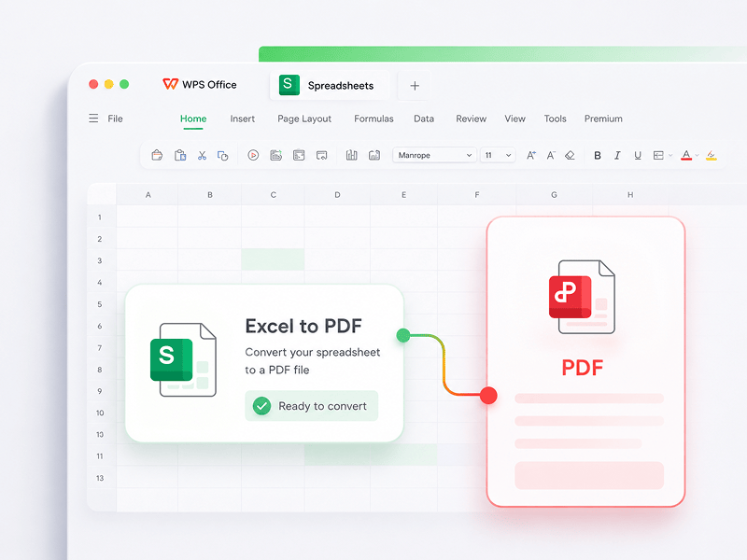
Task: Insert a chart with the bar chart icon
Action: click(352, 155)
